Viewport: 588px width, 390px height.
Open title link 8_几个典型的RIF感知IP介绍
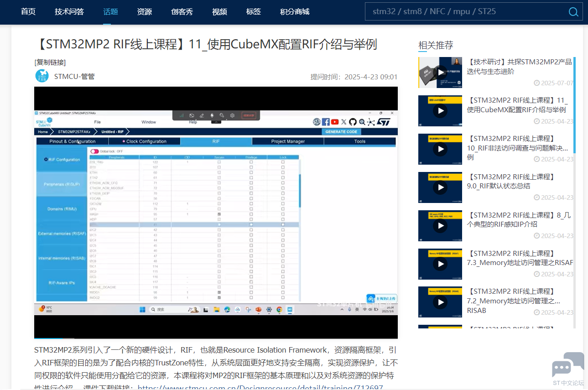pos(519,219)
